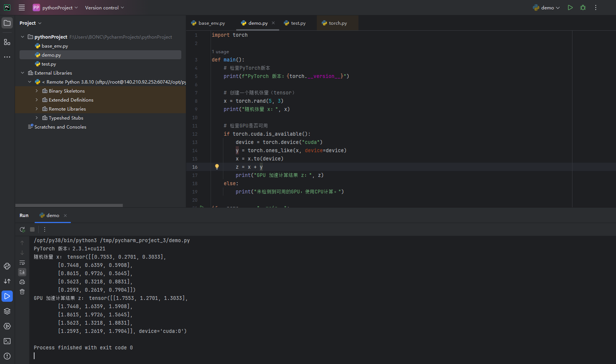Debug the demo configuration

click(x=583, y=7)
